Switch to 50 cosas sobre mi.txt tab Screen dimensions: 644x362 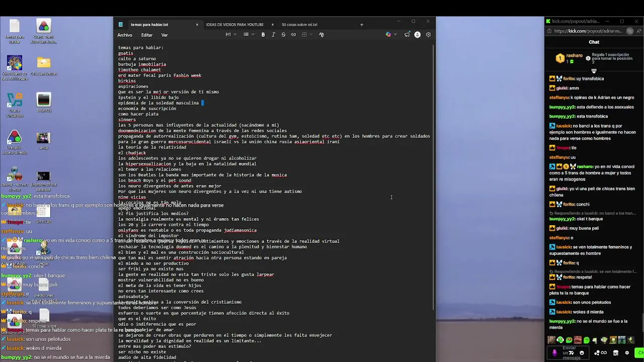click(299, 25)
